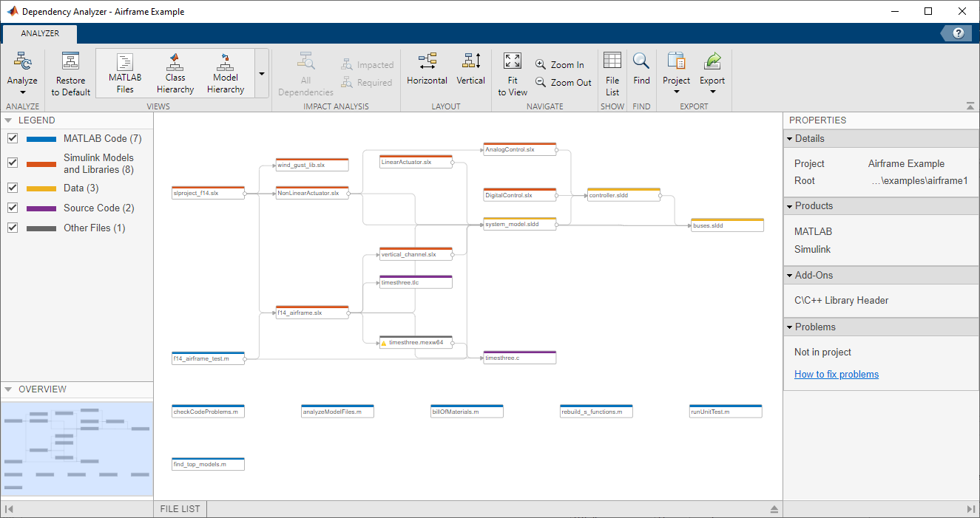The height and width of the screenshot is (518, 980).
Task: Select f14_airframe.slx node
Action: pos(311,312)
